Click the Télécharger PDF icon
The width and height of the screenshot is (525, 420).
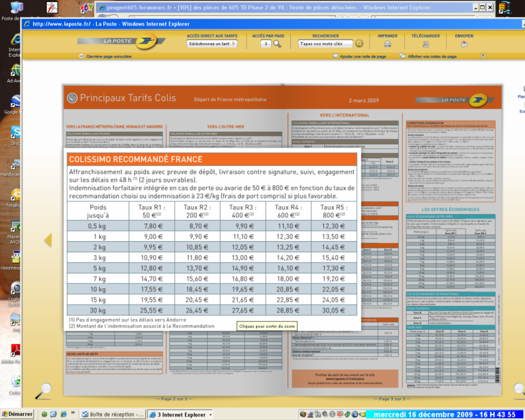click(x=425, y=44)
